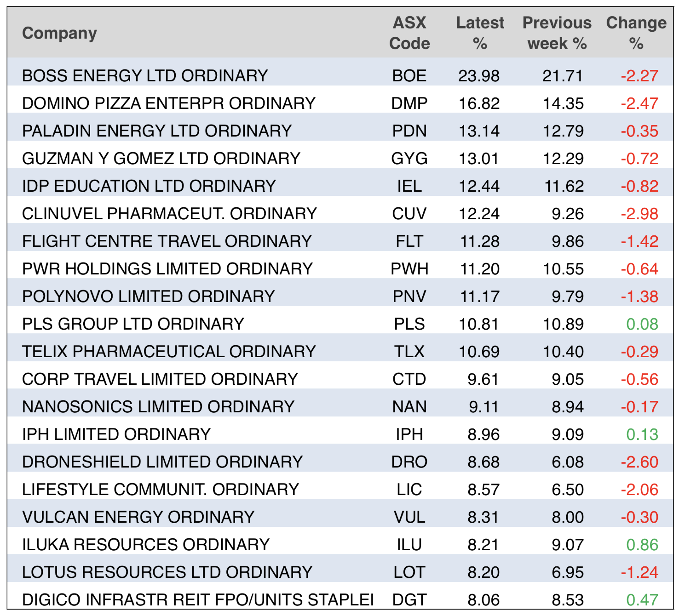Screen dimensions: 679x616
Task: Click the CLINUVEL PHARMACEUT. ORDINARY entry
Action: pos(169,214)
